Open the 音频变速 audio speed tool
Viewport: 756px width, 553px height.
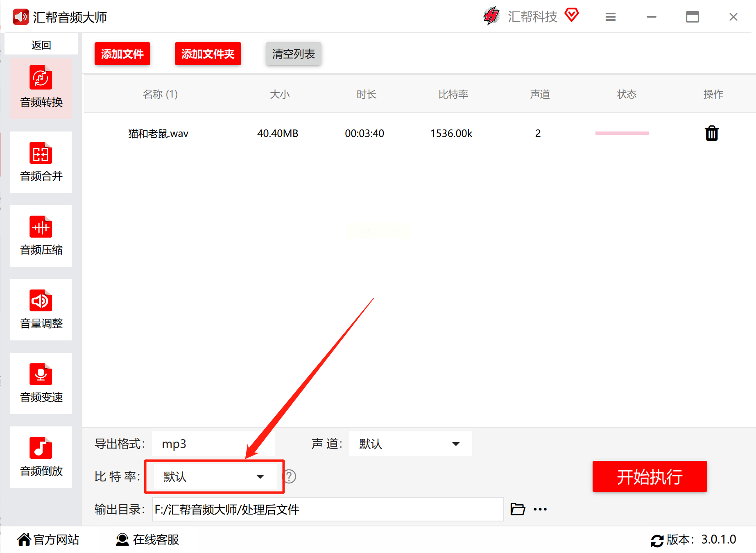click(41, 383)
